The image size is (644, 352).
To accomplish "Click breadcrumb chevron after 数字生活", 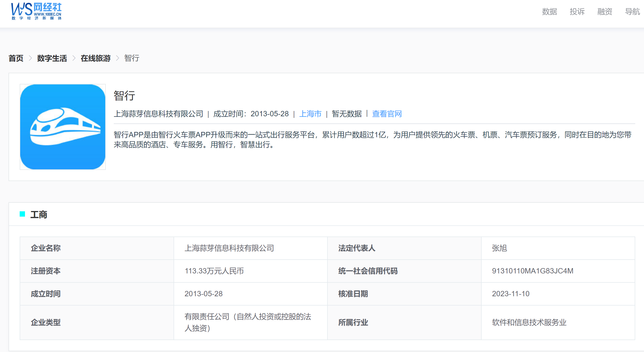I will coord(74,58).
